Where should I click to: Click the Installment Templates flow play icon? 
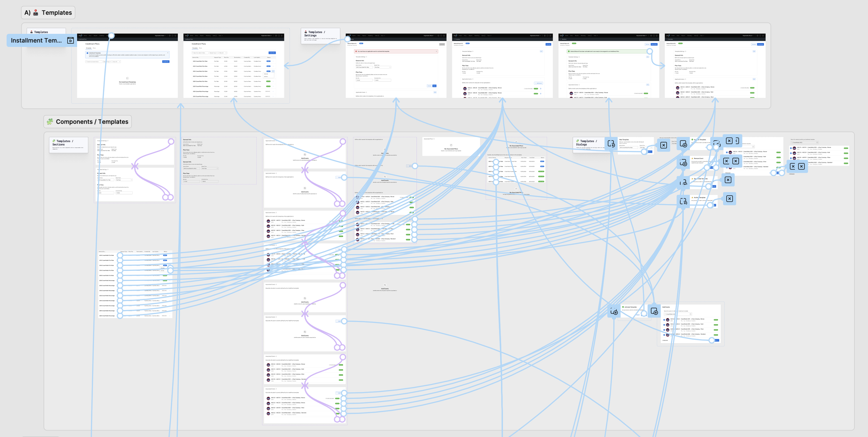point(70,41)
